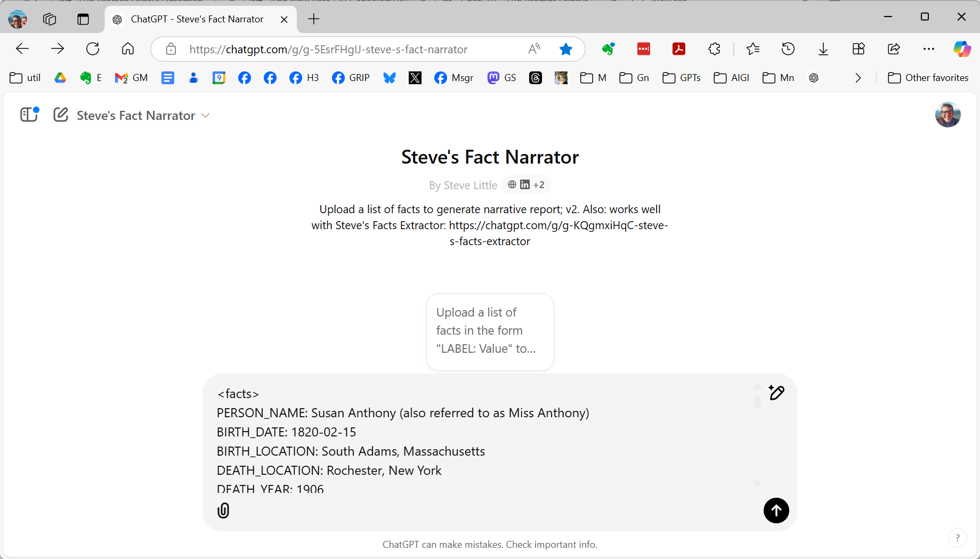Image resolution: width=980 pixels, height=559 pixels.
Task: Expand the bookmarks bar overflow chevron
Action: 858,78
